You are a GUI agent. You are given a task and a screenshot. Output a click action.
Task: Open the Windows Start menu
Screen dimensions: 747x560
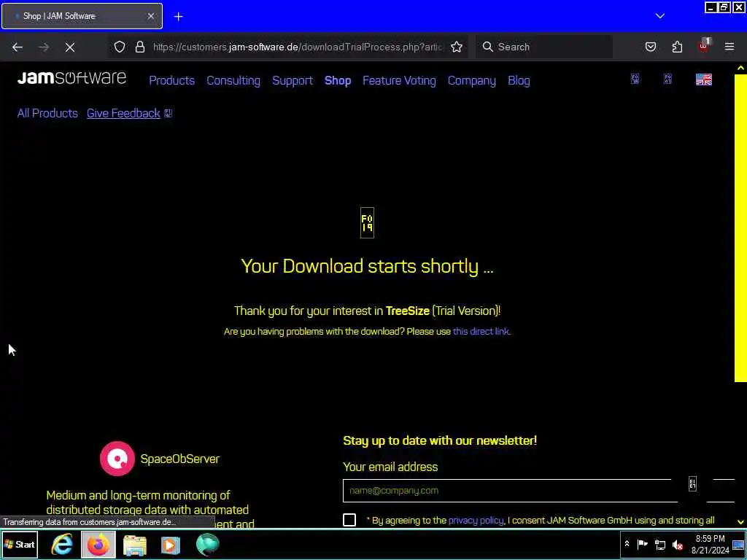pyautogui.click(x=19, y=544)
